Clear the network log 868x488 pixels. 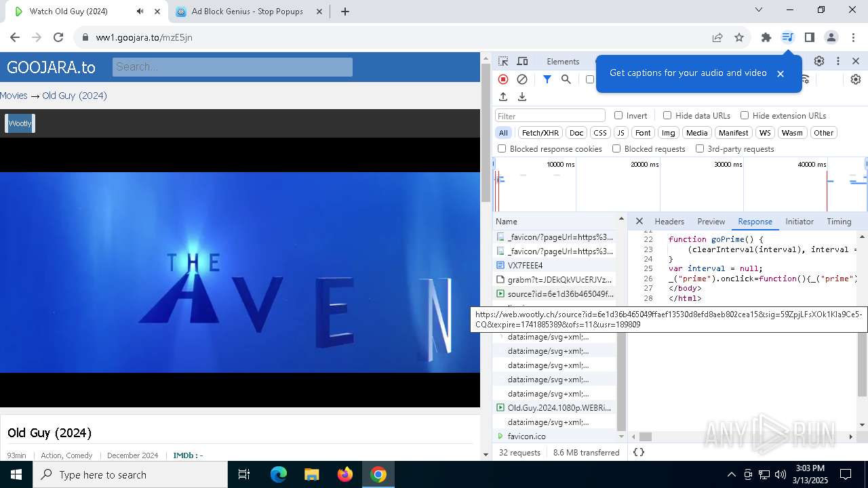tap(522, 79)
